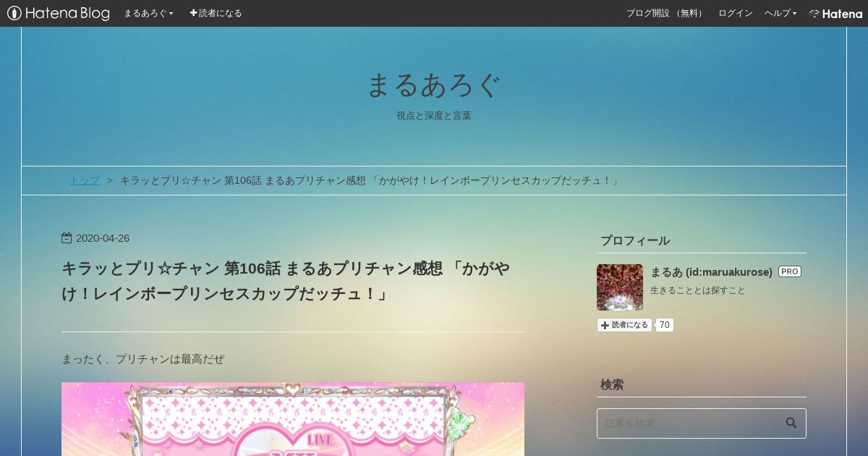The height and width of the screenshot is (456, 868).
Task: Open the blog title まるあろぐ header
Action: (434, 85)
